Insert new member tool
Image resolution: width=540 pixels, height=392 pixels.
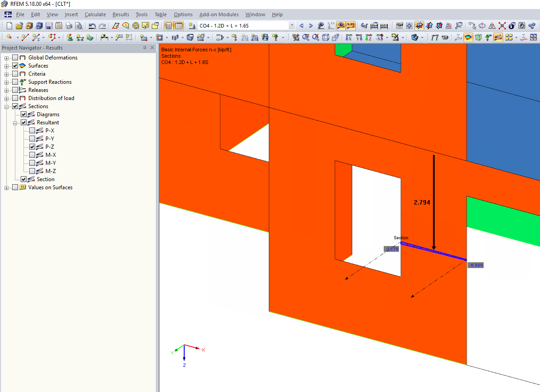pos(36,37)
